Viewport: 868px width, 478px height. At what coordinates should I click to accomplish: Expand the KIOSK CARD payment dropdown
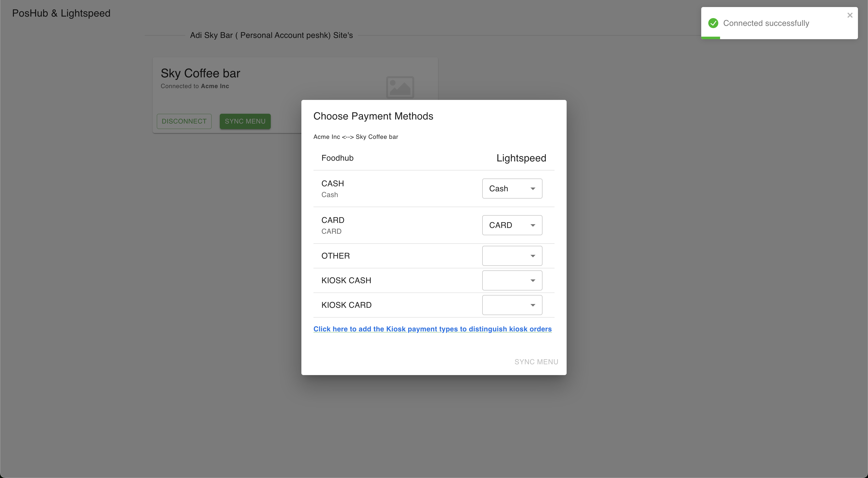click(512, 305)
